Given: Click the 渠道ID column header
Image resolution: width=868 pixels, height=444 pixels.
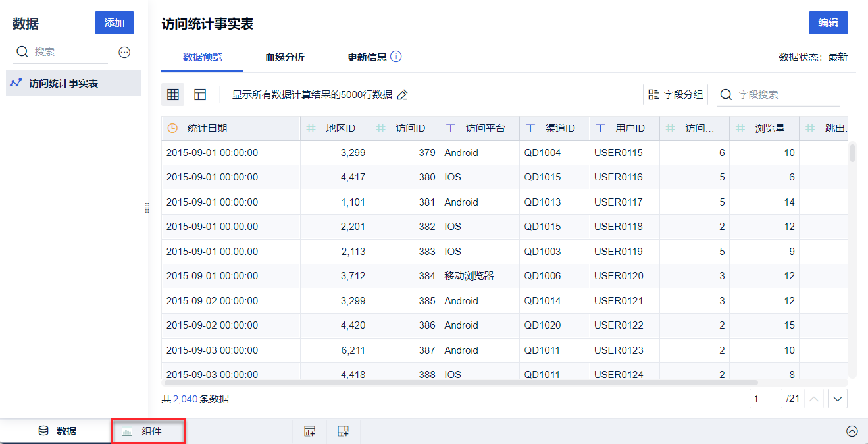Looking at the screenshot, I should 555,128.
